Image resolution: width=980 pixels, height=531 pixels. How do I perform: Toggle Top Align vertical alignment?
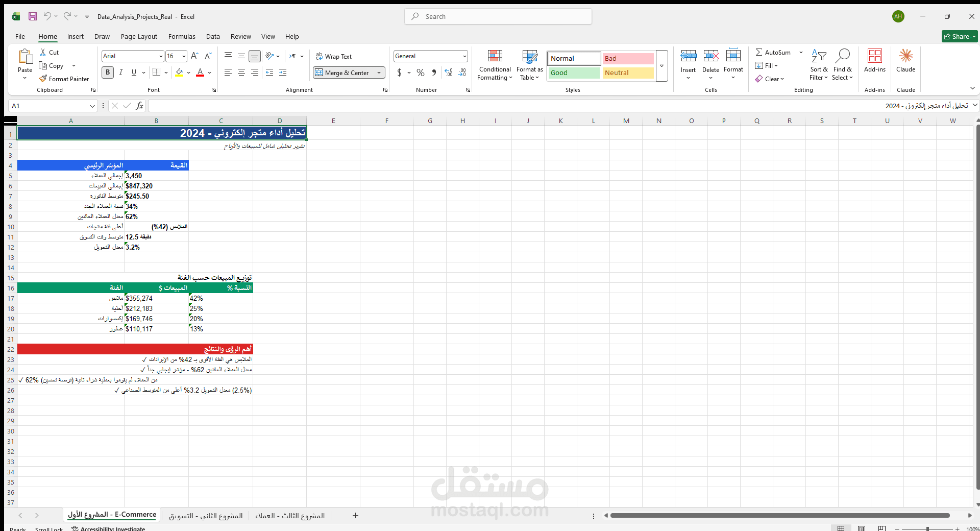point(228,56)
